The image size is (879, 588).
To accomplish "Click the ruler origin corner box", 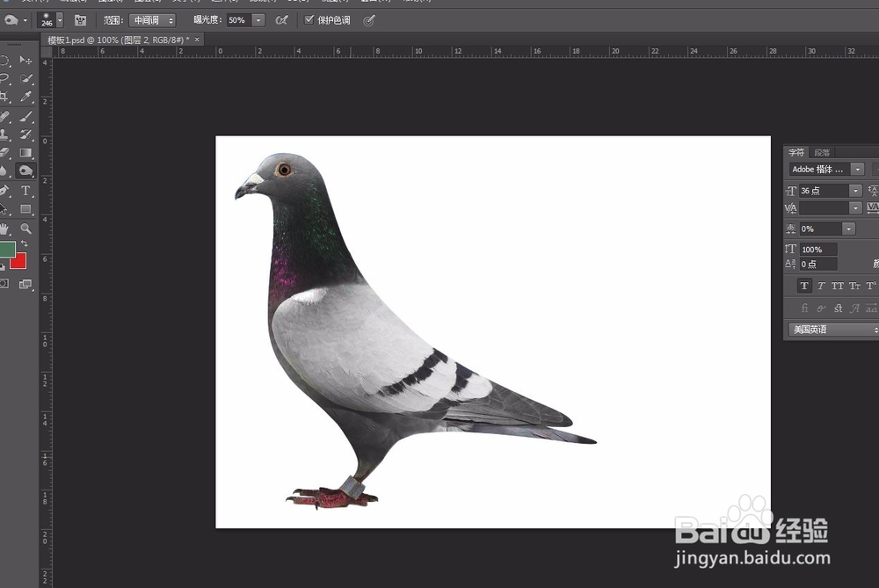I will [47, 52].
